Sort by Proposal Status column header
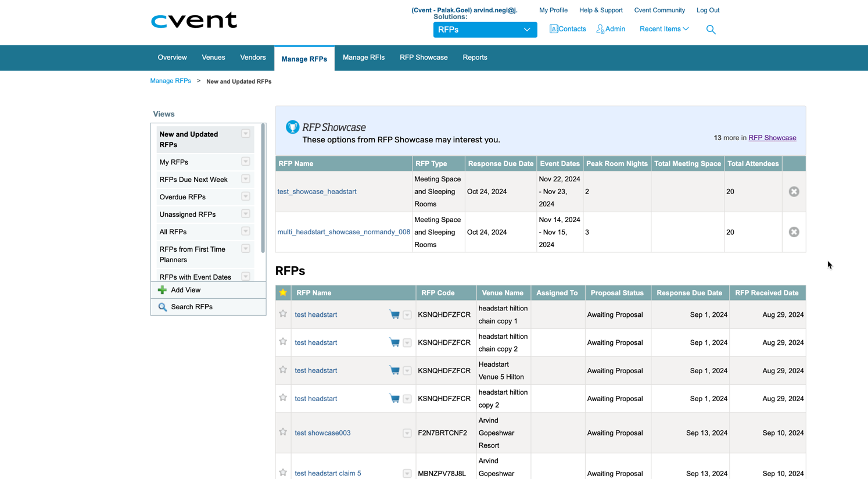Image resolution: width=868 pixels, height=479 pixels. point(617,293)
